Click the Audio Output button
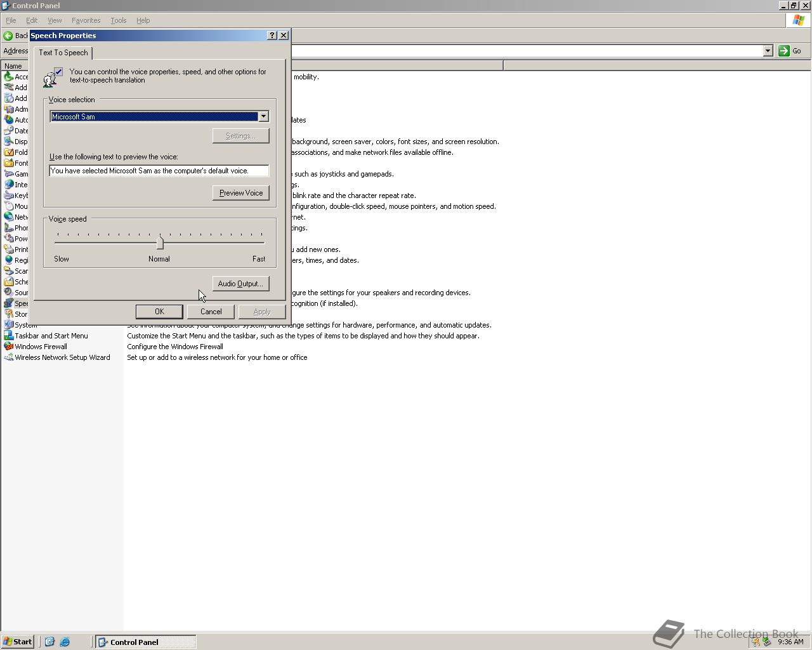This screenshot has width=812, height=650. pyautogui.click(x=241, y=284)
